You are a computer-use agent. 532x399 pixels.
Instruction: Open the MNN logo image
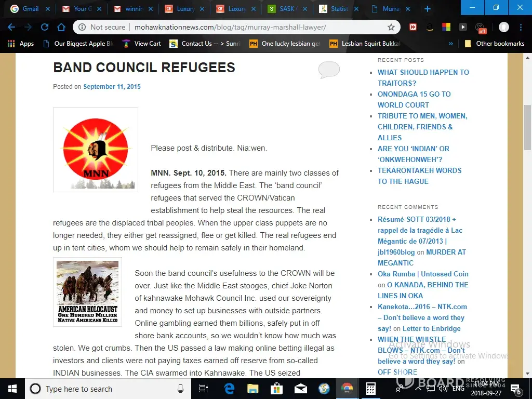click(x=96, y=150)
